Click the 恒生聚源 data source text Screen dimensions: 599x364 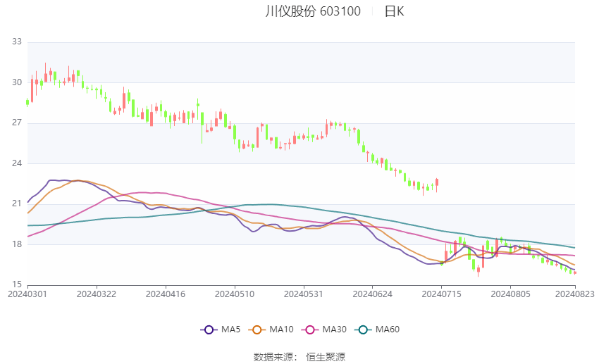pos(326,357)
